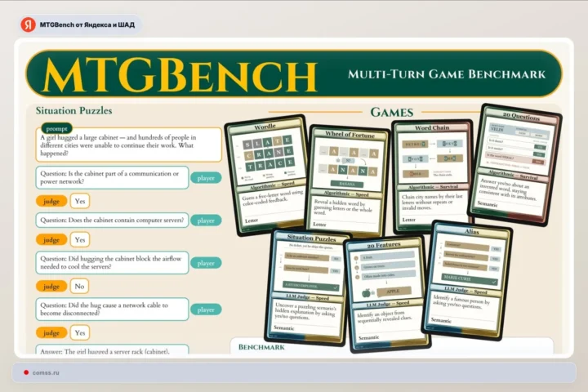Click the player tag beside the computer servers question

[206, 220]
